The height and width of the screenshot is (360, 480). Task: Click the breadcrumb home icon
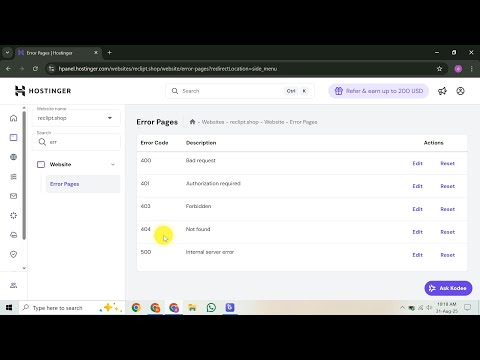tap(192, 122)
